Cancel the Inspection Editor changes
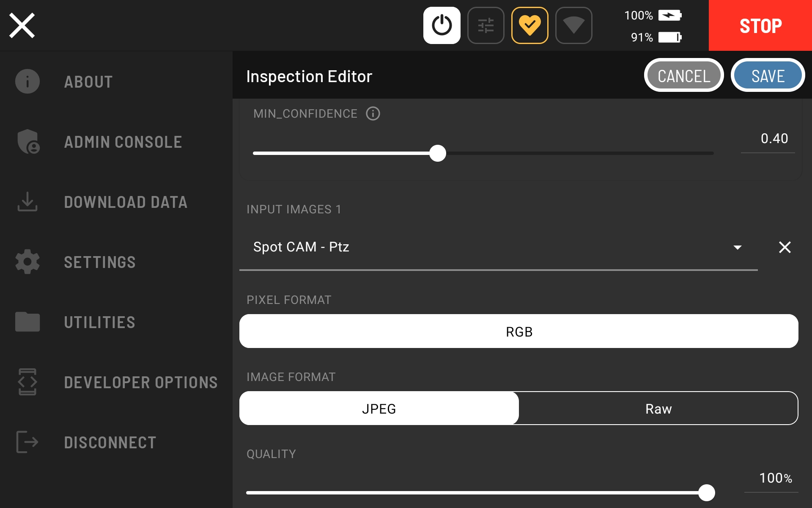The height and width of the screenshot is (508, 812). (x=683, y=76)
